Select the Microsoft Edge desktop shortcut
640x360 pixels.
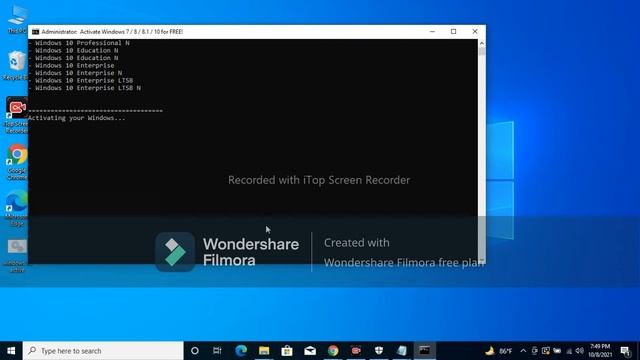click(16, 209)
